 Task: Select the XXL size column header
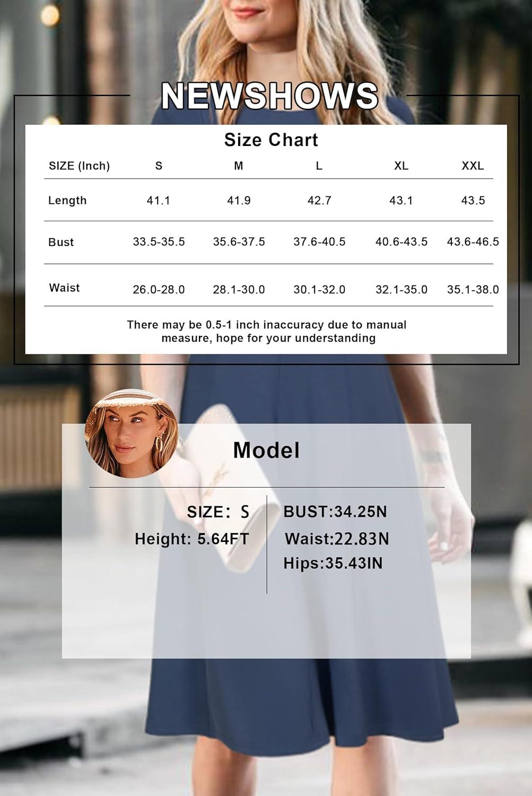pos(473,166)
